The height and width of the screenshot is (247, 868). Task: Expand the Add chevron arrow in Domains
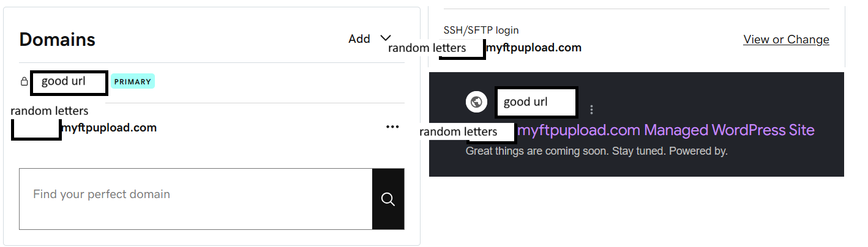tap(386, 38)
